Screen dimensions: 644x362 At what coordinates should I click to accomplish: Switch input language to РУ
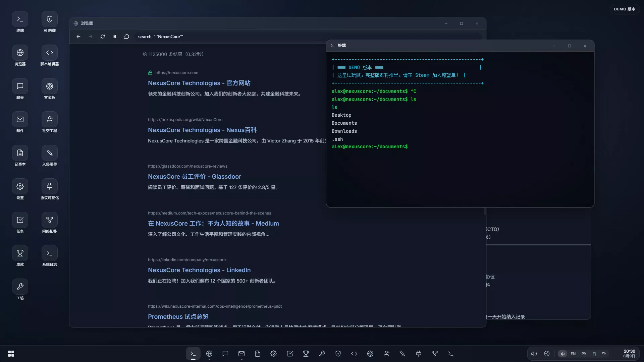584,354
